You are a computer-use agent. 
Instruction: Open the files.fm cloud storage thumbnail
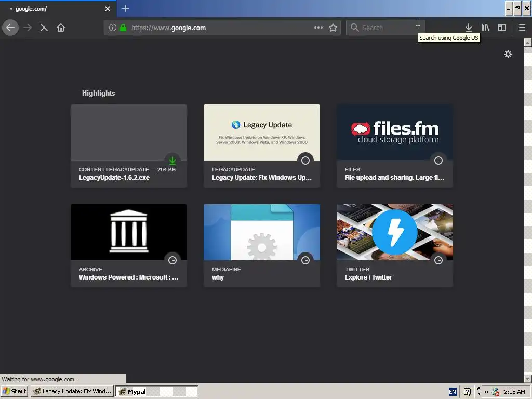(x=395, y=132)
